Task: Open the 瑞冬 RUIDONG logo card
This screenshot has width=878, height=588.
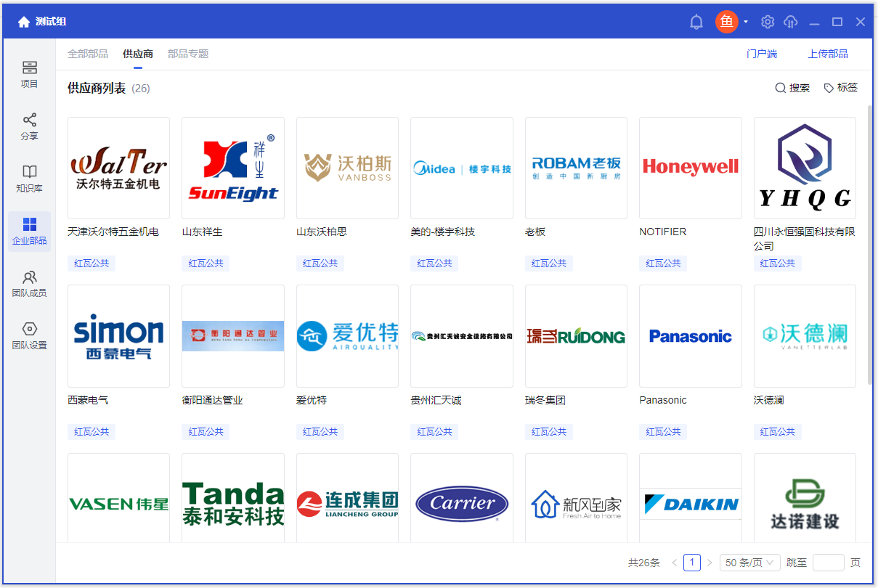Action: [576, 336]
